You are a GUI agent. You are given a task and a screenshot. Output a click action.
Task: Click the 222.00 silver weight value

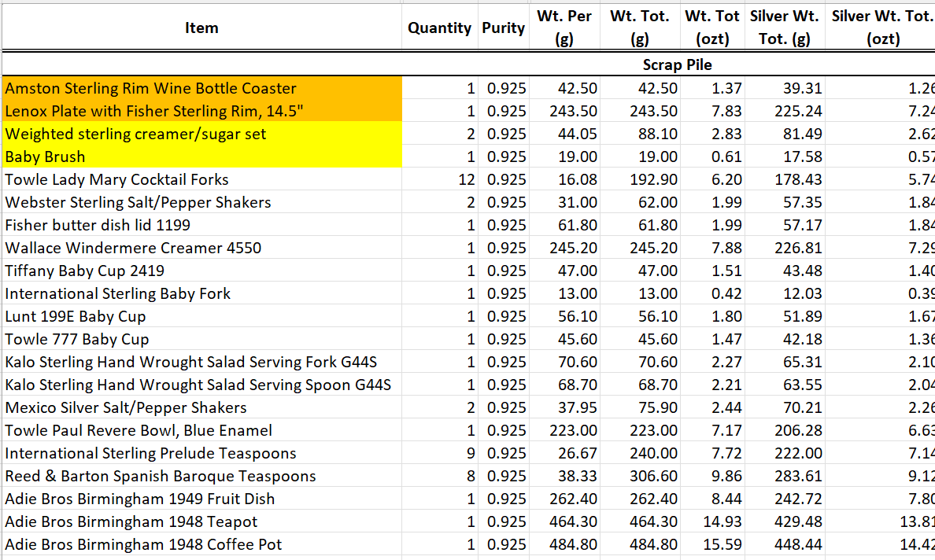coord(798,453)
